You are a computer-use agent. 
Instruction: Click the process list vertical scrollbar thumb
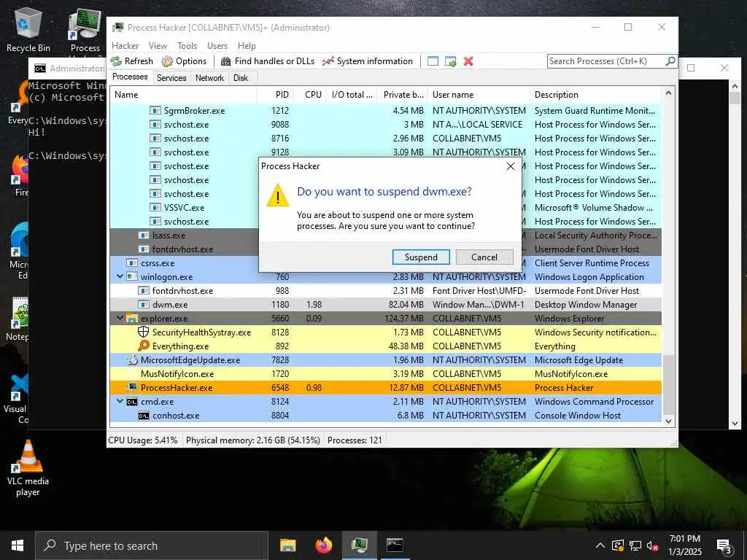pos(669,385)
